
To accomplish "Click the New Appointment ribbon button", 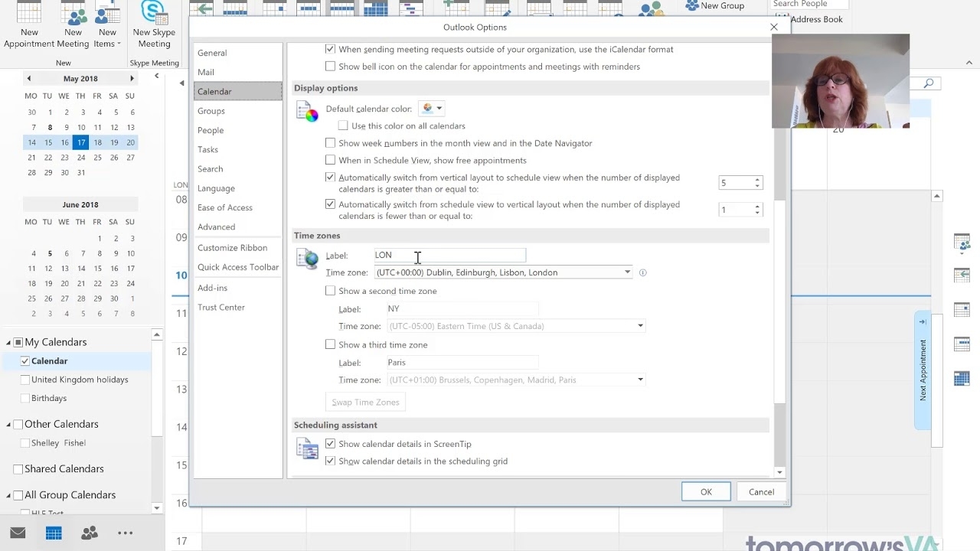I will pos(29,26).
